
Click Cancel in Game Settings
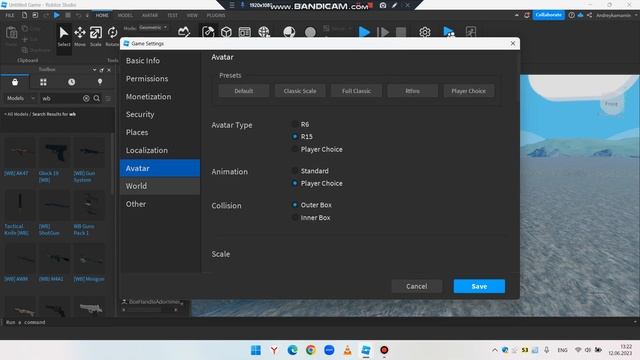point(417,286)
